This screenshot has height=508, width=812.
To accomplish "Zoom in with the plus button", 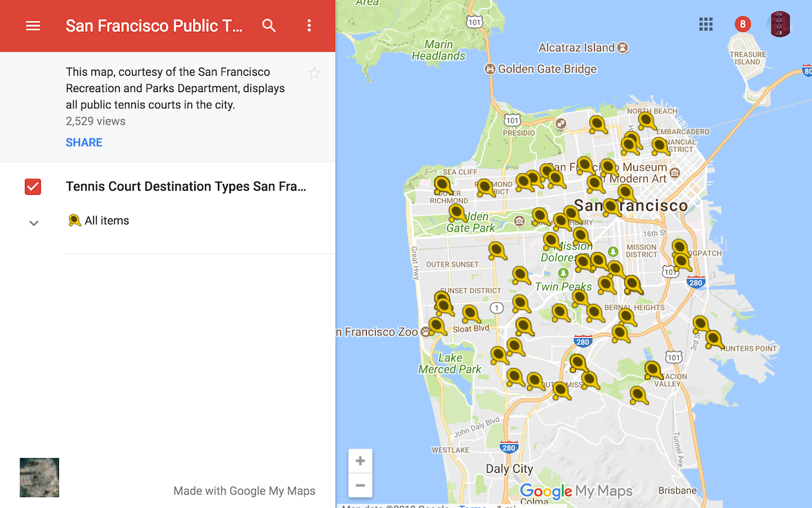I will [360, 461].
